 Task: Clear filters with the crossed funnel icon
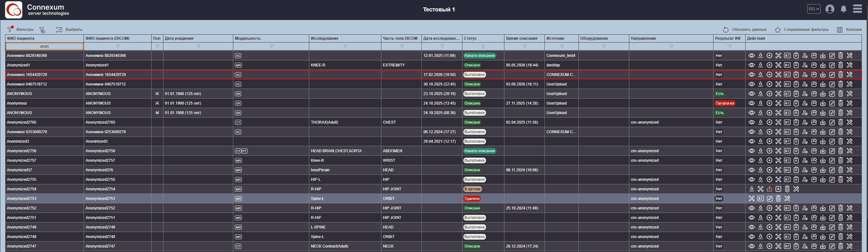click(42, 30)
